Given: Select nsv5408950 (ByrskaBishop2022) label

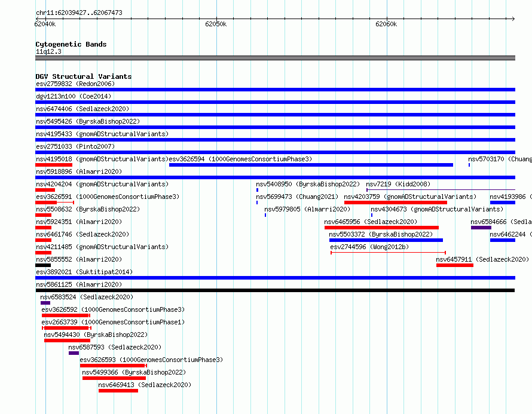Looking at the screenshot, I should coord(308,184).
